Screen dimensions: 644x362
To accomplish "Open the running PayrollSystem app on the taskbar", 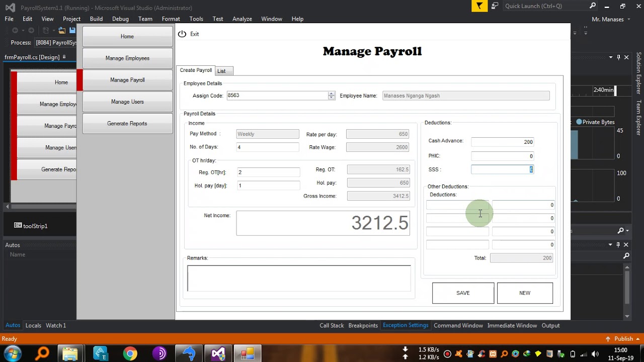I will 247,353.
